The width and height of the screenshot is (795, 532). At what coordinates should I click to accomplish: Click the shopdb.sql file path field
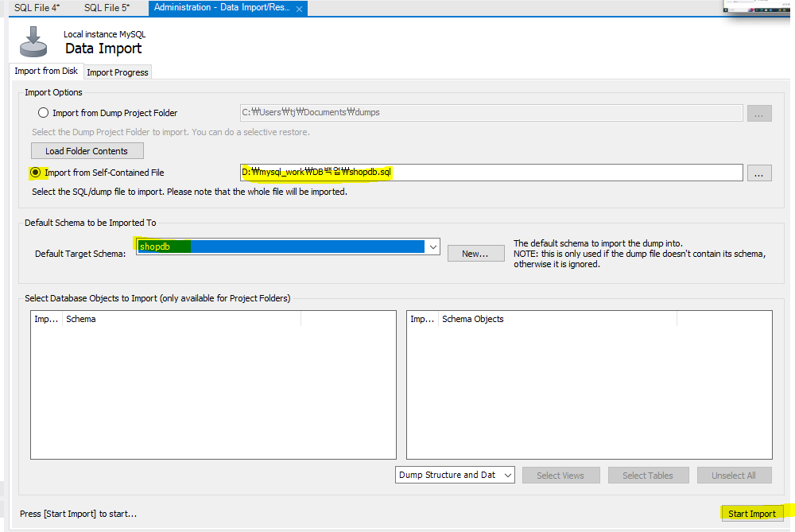(492, 173)
